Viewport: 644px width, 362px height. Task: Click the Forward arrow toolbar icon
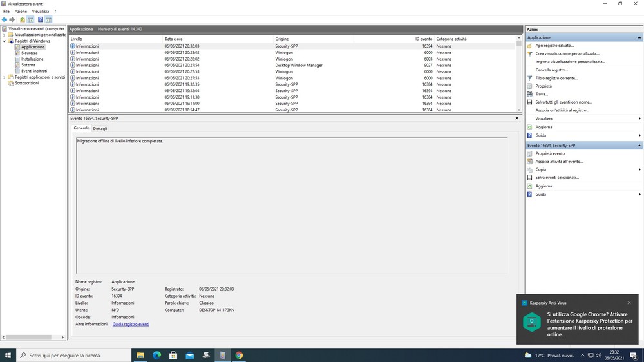[x=12, y=20]
